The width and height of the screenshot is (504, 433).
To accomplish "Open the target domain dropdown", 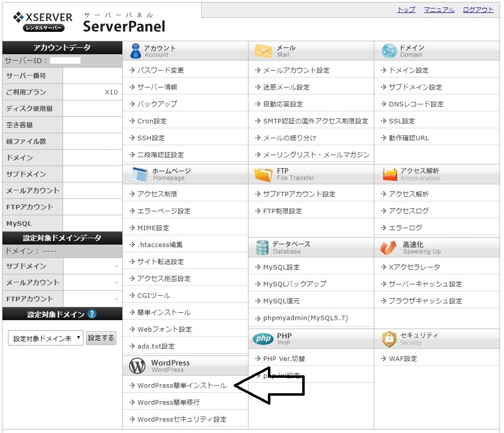I will [x=45, y=338].
